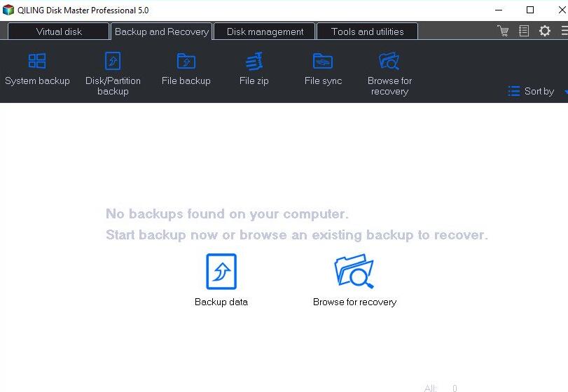Click the large Browse for recovery icon
The width and height of the screenshot is (568, 392).
354,272
